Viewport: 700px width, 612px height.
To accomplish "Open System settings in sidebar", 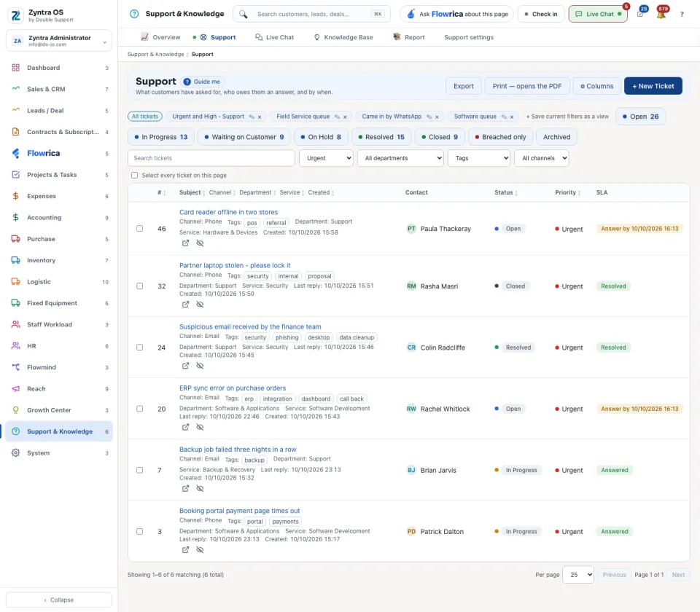I will click(x=59, y=453).
